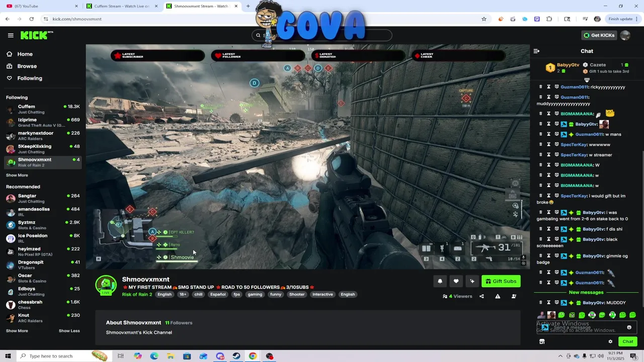The image size is (644, 362).
Task: Click the moderators icon right of report
Action: click(x=514, y=296)
